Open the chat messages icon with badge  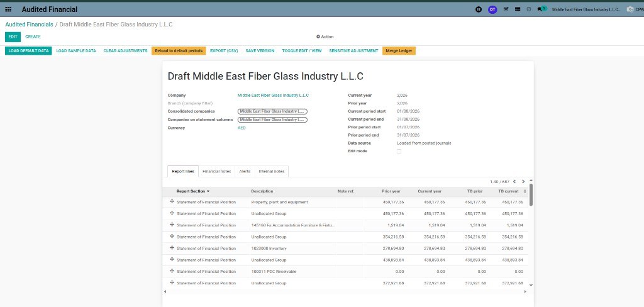coord(541,9)
